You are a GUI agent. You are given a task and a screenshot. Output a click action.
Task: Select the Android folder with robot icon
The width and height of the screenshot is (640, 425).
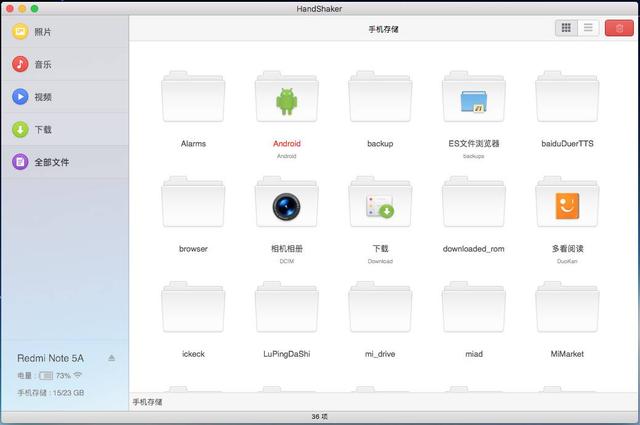[287, 97]
